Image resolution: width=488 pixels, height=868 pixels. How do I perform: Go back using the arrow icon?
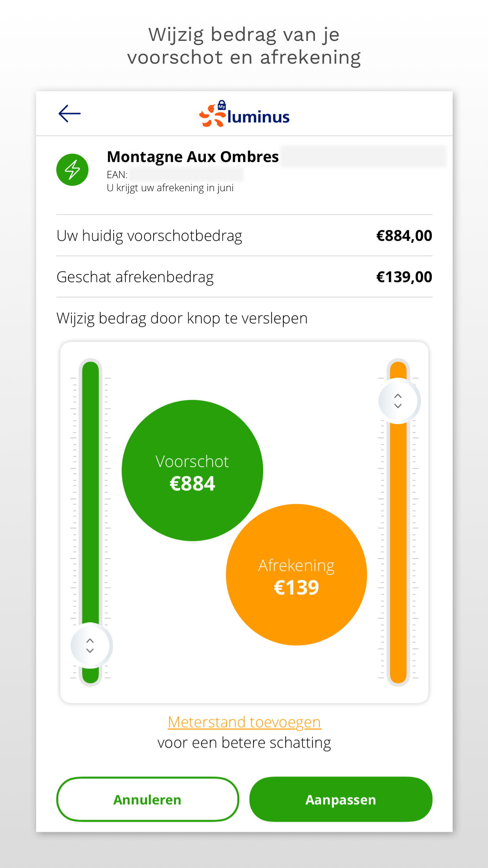tap(70, 114)
